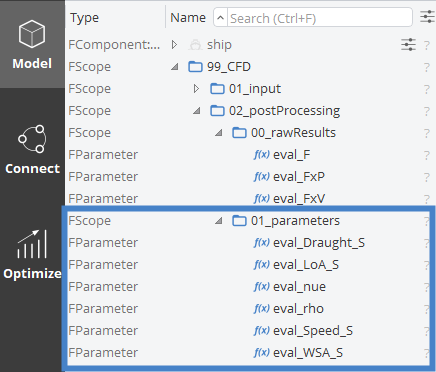Collapse the 01_parameters scope
The width and height of the screenshot is (436, 372).
219,221
